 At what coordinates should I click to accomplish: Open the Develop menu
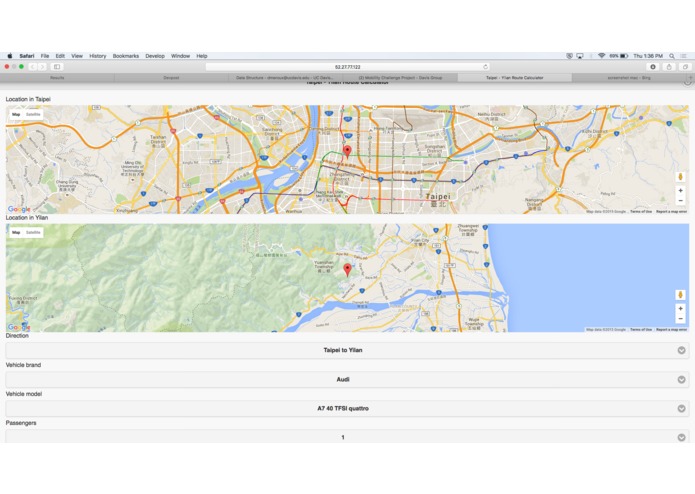coord(155,56)
